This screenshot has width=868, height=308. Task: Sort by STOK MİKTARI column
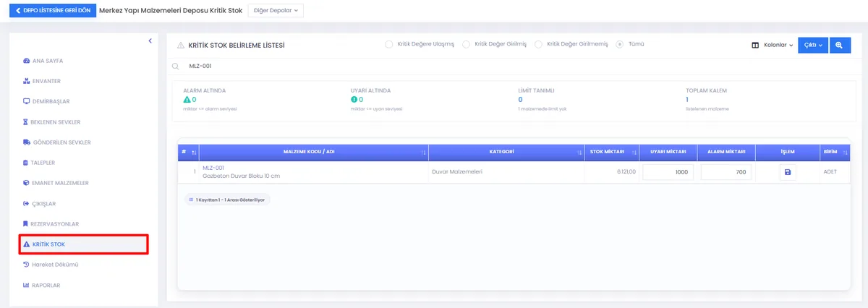[612, 152]
